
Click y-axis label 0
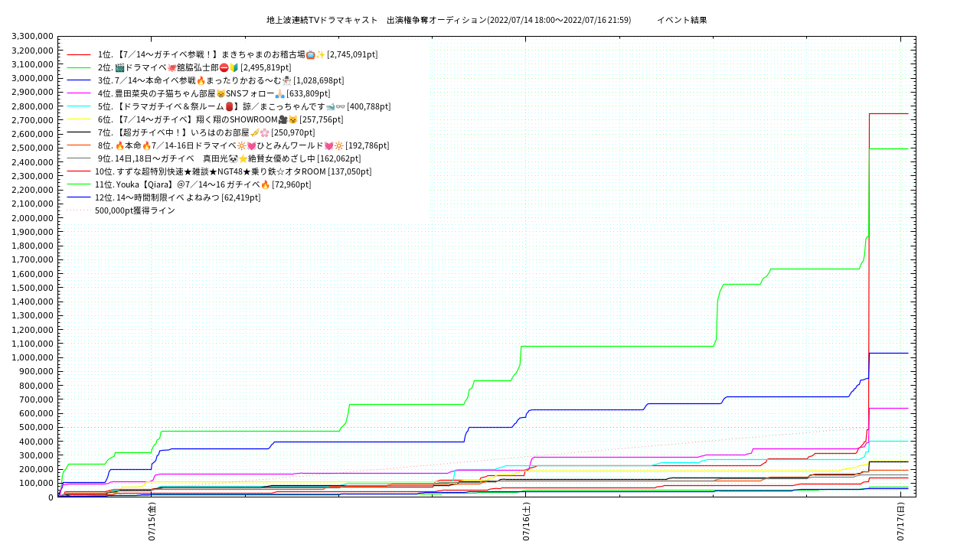51,497
